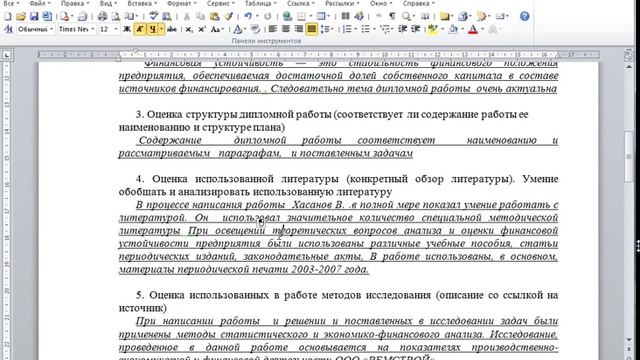
Task: Align text left
Action: [x=273, y=29]
